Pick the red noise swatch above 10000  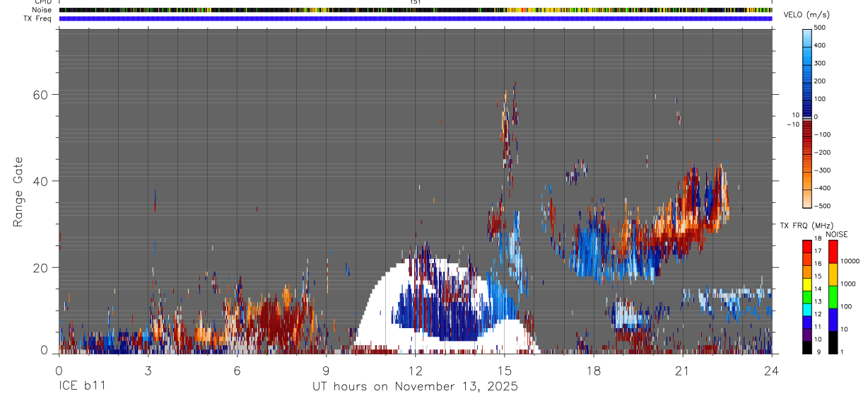pyautogui.click(x=833, y=252)
